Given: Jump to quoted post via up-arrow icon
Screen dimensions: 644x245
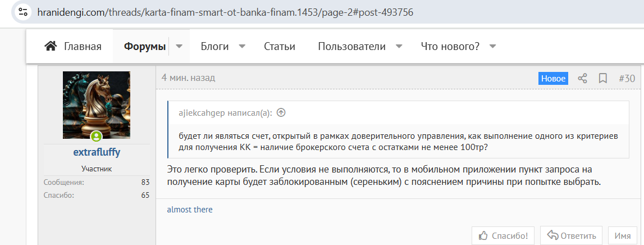Looking at the screenshot, I should (281, 112).
